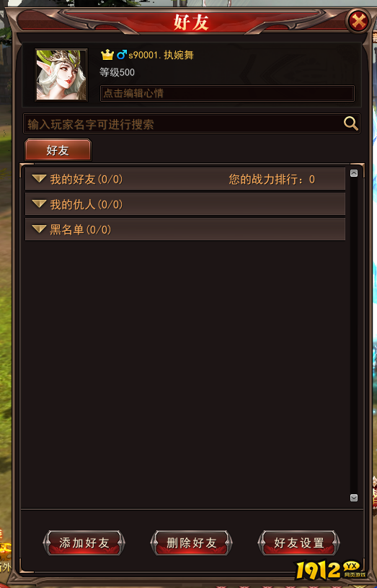Viewport: 377px width, 588px height.
Task: Click the 添加好友 button
Action: click(x=84, y=543)
